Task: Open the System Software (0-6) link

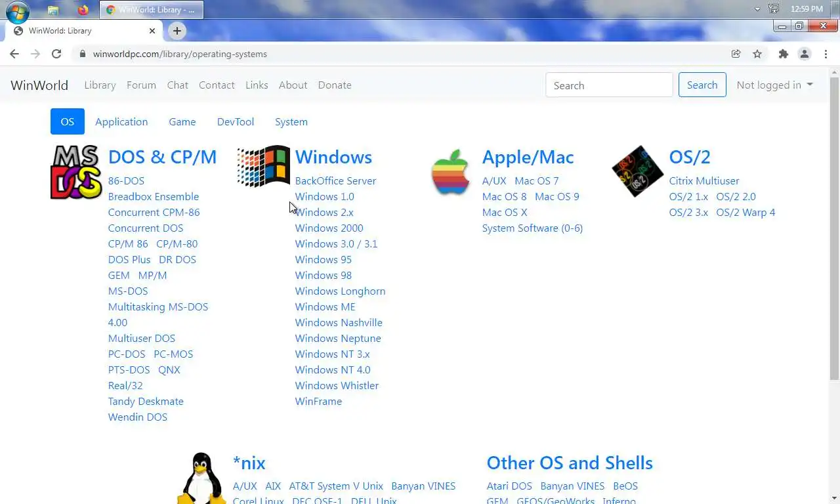Action: [532, 228]
